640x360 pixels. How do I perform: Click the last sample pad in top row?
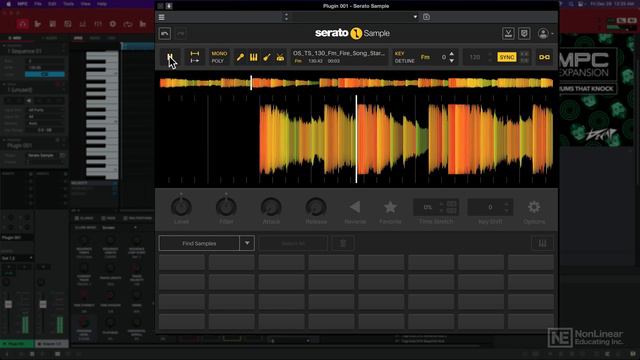(x=531, y=262)
